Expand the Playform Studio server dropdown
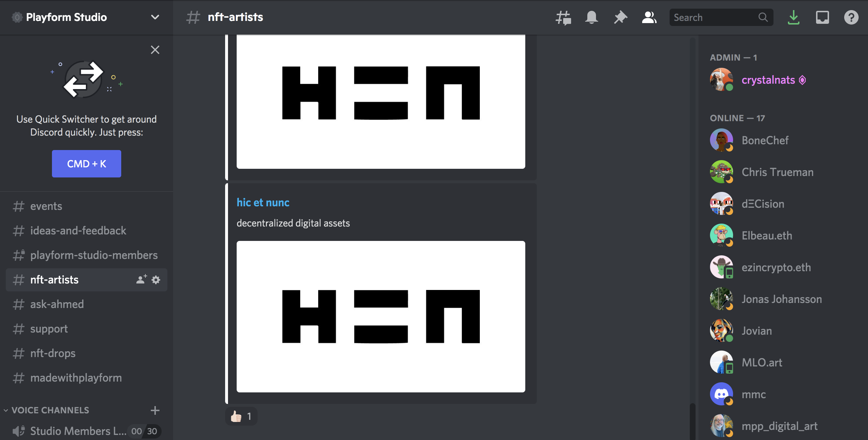 pos(155,17)
